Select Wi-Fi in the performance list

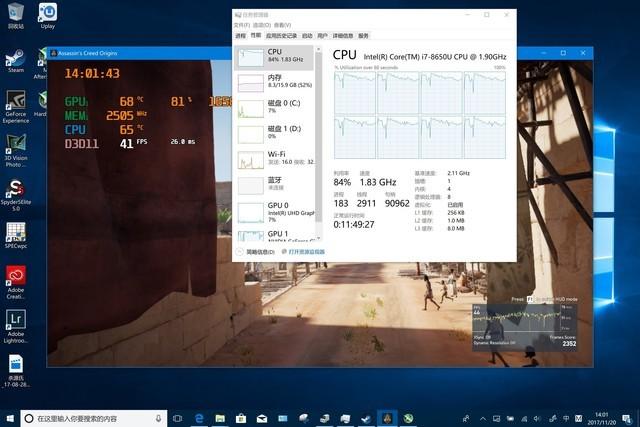pyautogui.click(x=272, y=159)
